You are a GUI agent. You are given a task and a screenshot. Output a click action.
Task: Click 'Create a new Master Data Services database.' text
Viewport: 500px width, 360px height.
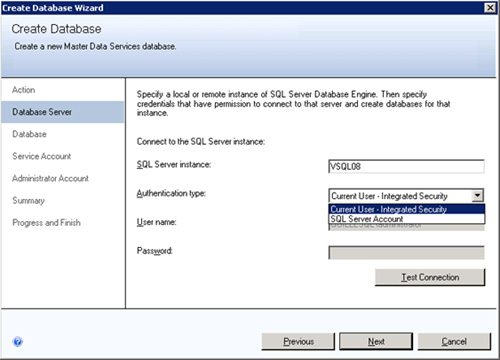coord(95,46)
